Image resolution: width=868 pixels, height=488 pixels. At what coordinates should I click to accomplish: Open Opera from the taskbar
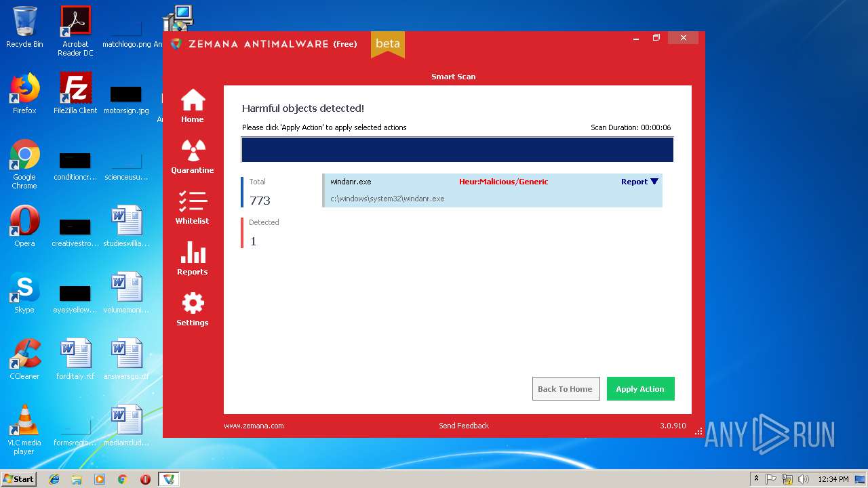click(x=145, y=479)
